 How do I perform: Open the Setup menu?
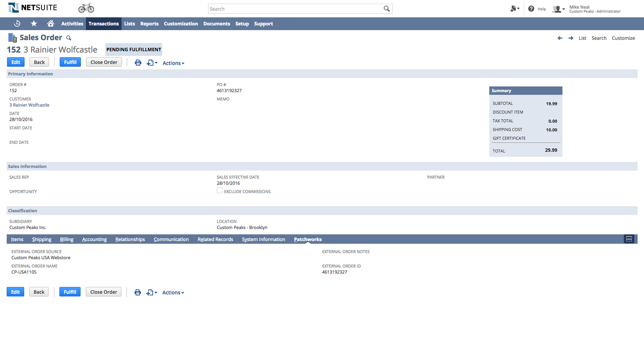[242, 24]
